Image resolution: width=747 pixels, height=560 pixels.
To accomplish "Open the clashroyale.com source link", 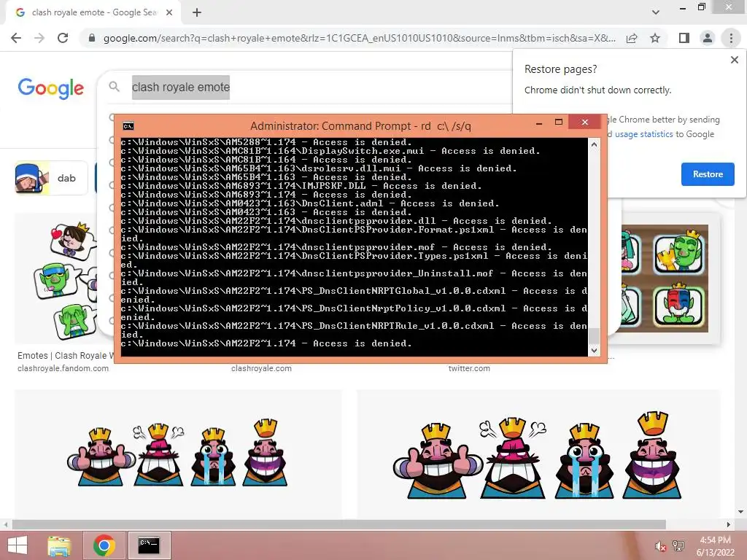I will 261,368.
